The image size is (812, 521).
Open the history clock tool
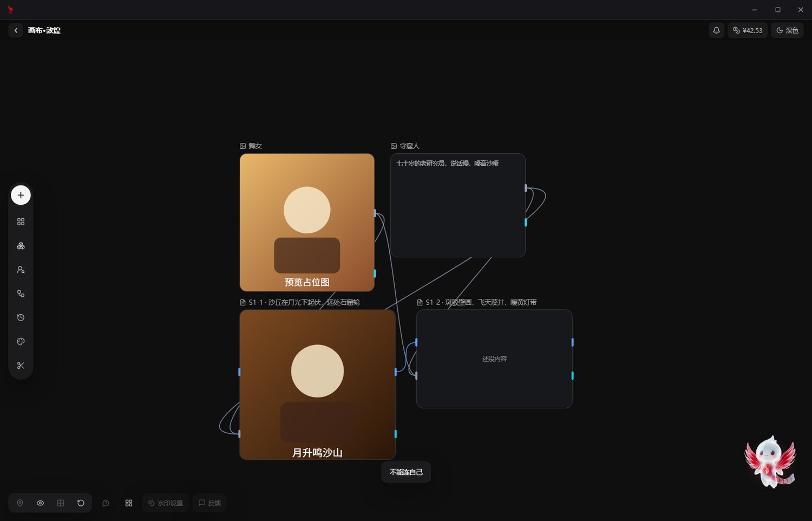tap(21, 317)
